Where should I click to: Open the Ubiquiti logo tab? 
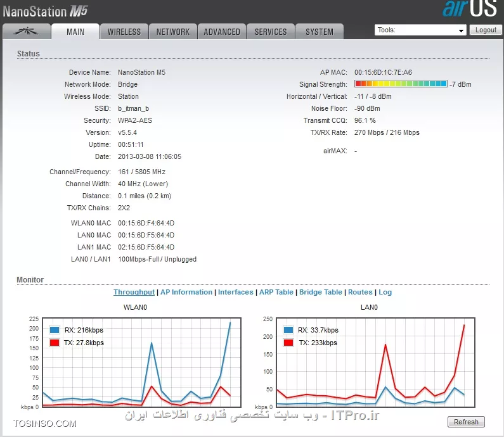27,32
